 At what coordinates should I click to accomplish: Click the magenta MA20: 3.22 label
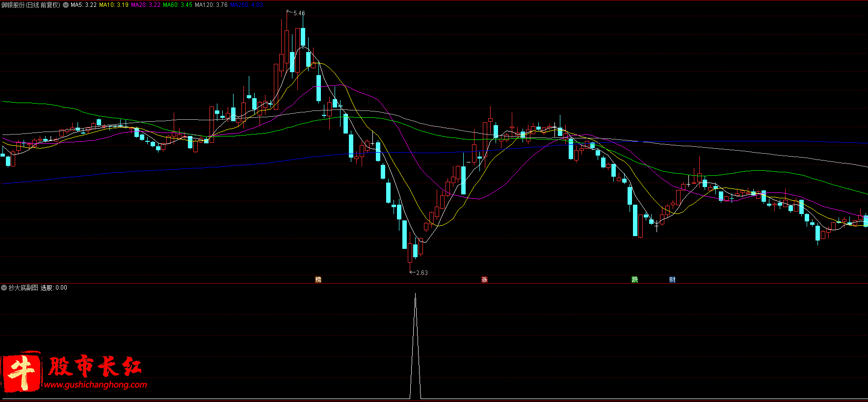(x=146, y=5)
